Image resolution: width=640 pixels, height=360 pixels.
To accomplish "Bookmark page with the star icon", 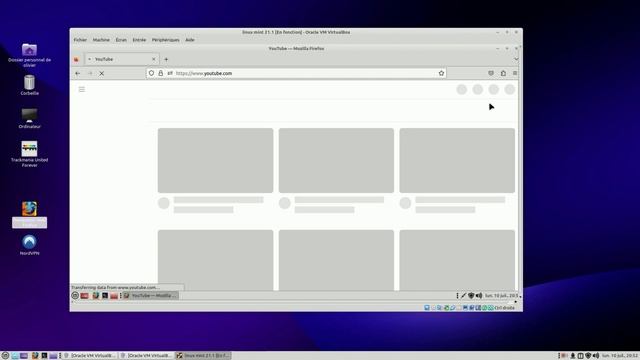I will [441, 73].
